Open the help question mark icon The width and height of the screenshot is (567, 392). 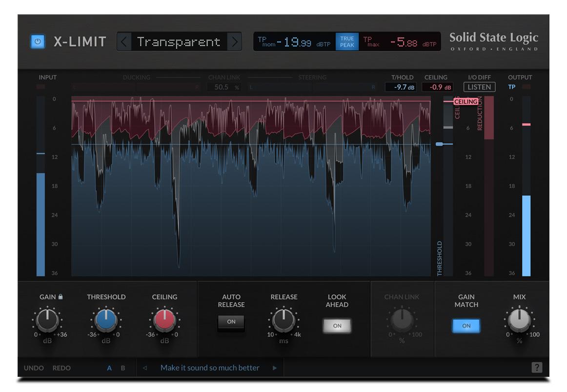537,368
